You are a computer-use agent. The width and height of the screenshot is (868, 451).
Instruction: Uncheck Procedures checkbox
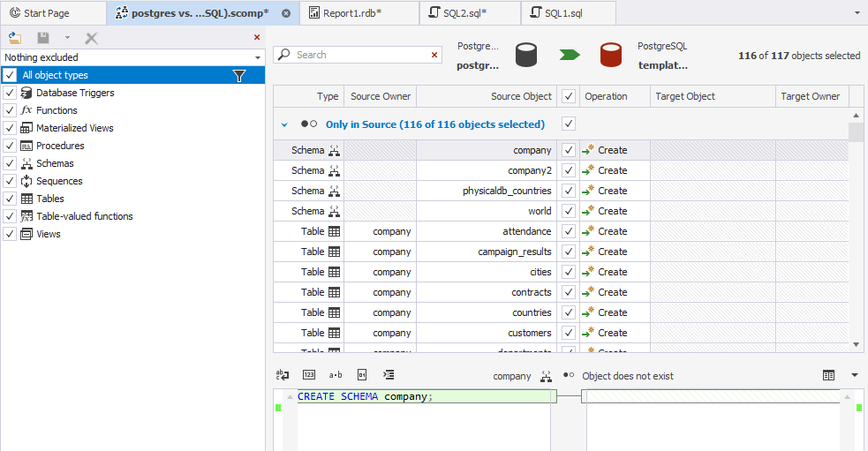pos(10,146)
